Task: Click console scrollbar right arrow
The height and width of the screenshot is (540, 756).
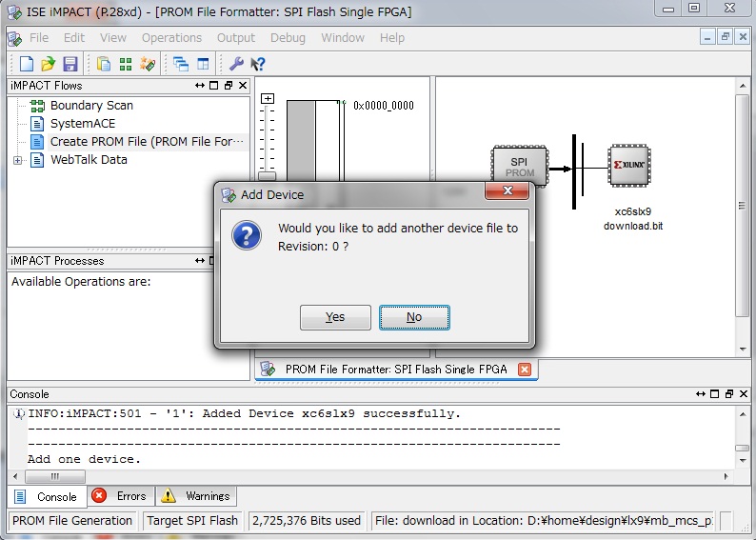Action: (726, 476)
